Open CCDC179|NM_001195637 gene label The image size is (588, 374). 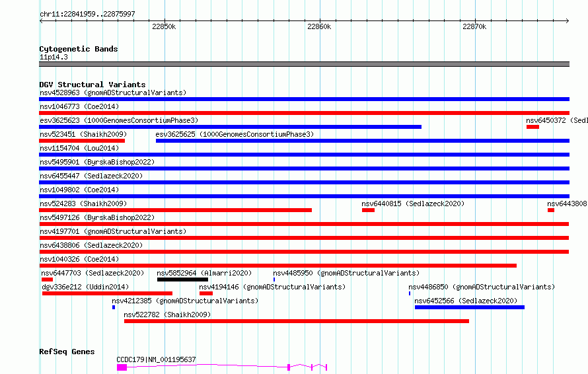coord(156,359)
